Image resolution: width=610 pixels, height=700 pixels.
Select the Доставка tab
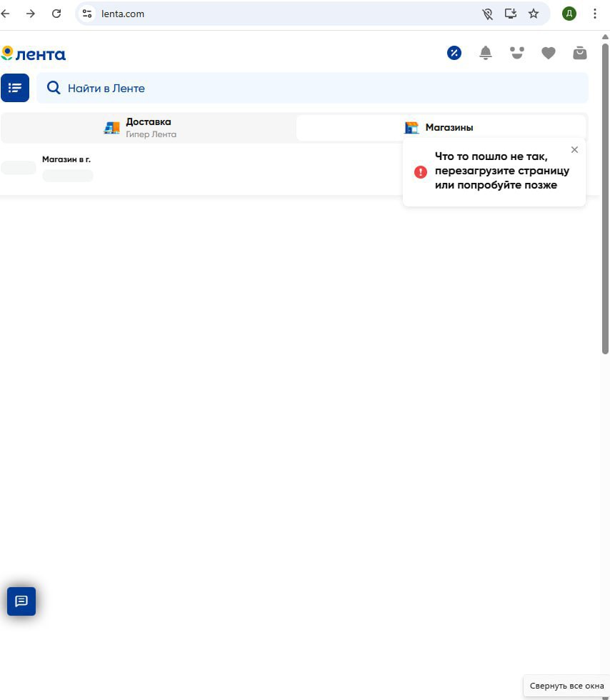[x=149, y=128]
